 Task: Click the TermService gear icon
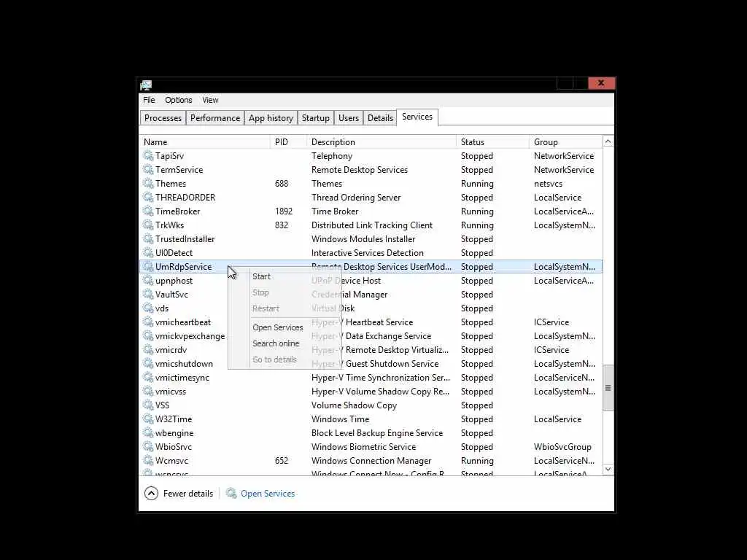pos(148,169)
